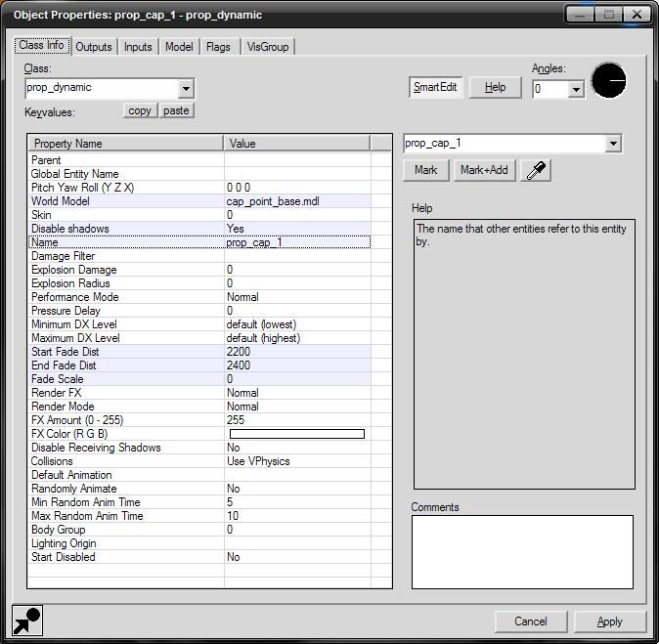Click the Mark button

[x=425, y=170]
